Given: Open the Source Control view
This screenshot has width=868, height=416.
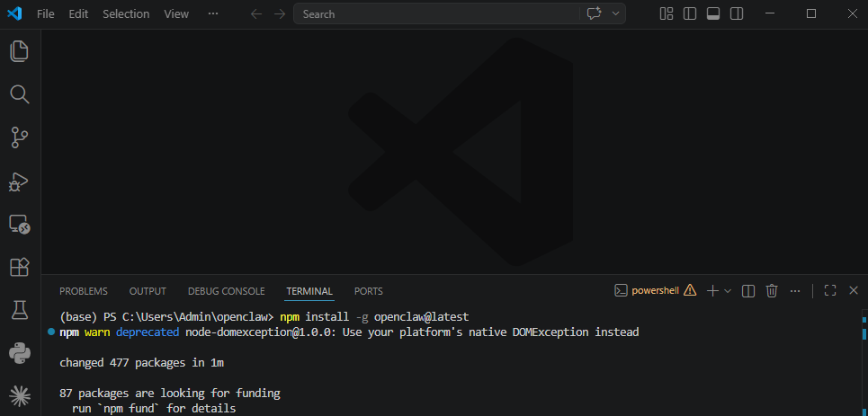Looking at the screenshot, I should [x=20, y=137].
